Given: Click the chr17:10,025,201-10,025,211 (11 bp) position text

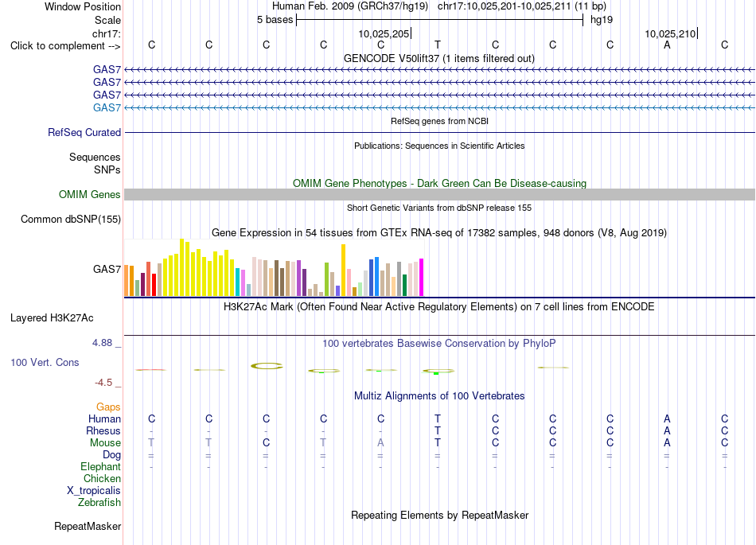Looking at the screenshot, I should pyautogui.click(x=522, y=6).
